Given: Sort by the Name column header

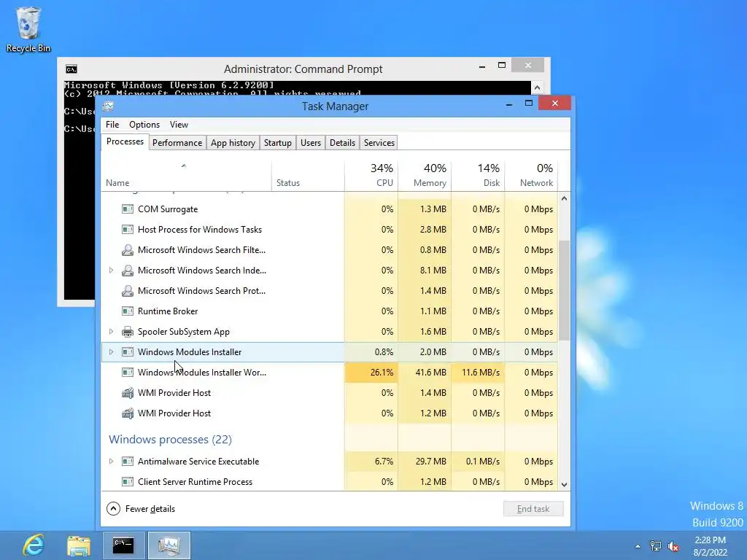Looking at the screenshot, I should pyautogui.click(x=186, y=176).
